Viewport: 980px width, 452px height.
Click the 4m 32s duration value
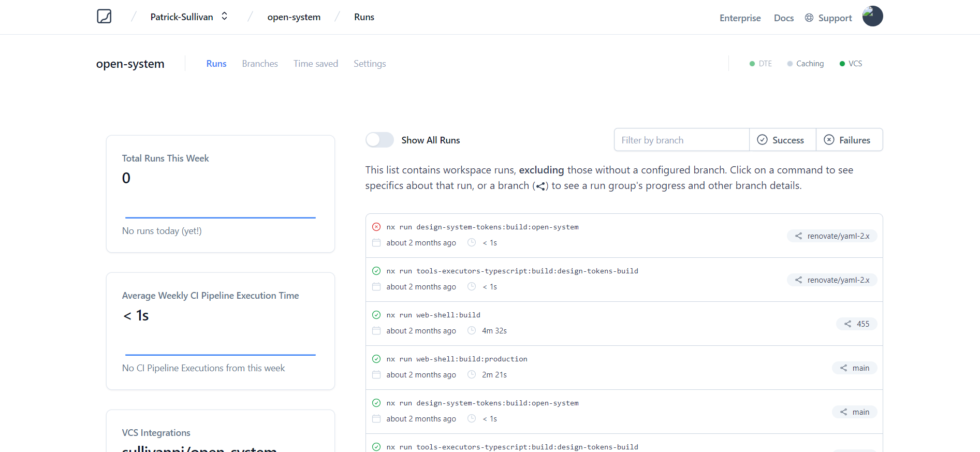click(x=494, y=331)
